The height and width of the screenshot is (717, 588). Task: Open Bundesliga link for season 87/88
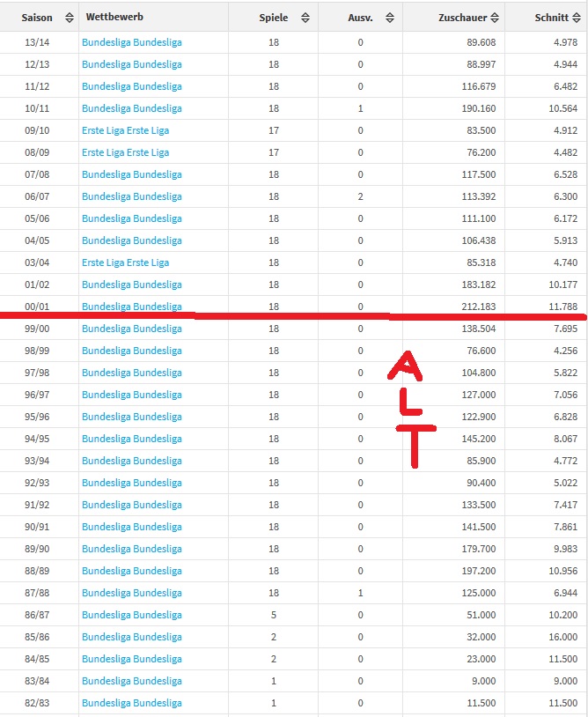[131, 593]
